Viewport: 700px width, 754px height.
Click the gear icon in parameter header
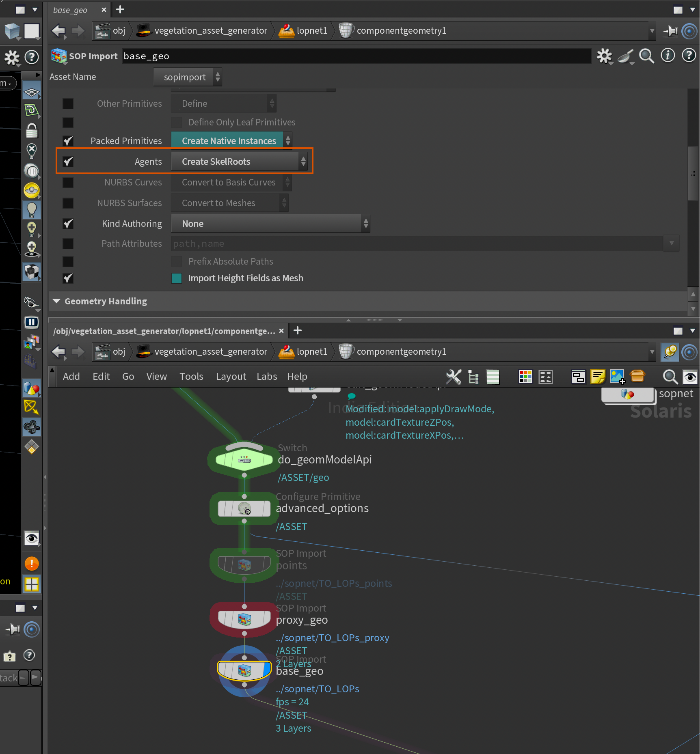pos(604,56)
